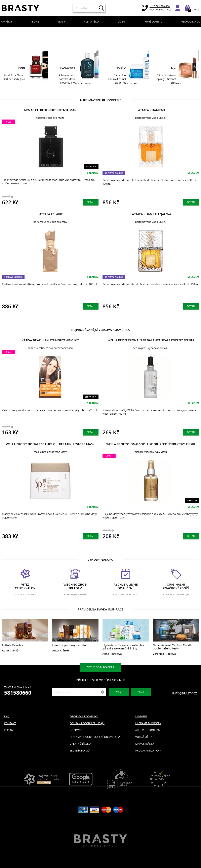201x868 pixels.
Task: Click DETAIL for Armaf Club de Nuit
Action: click(x=90, y=202)
